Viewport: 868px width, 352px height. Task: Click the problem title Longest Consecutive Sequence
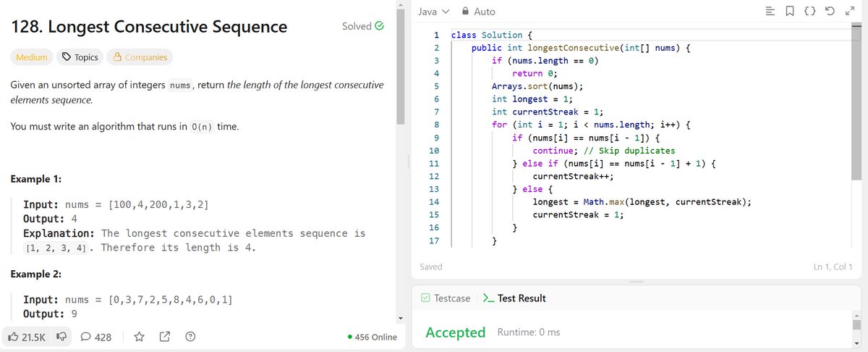coord(148,27)
